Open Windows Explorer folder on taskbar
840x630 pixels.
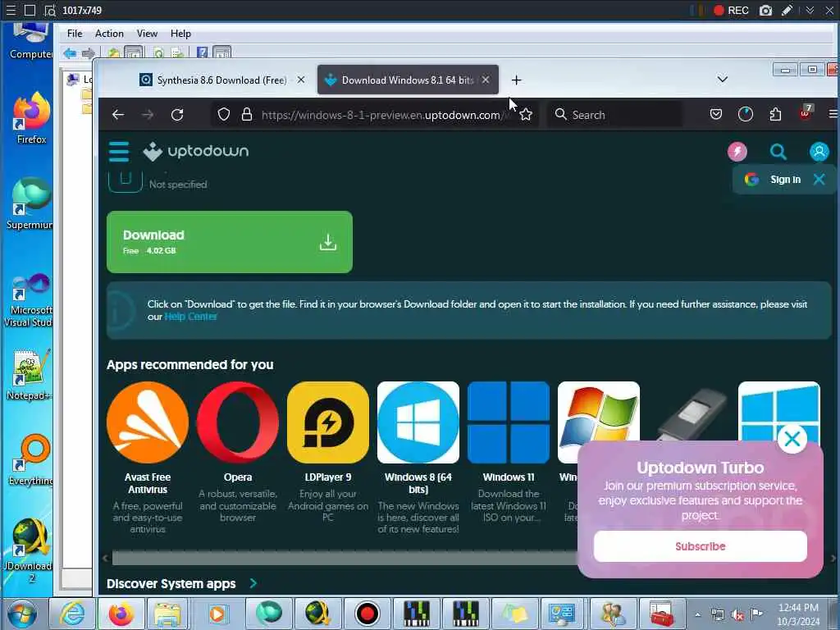coord(167,614)
